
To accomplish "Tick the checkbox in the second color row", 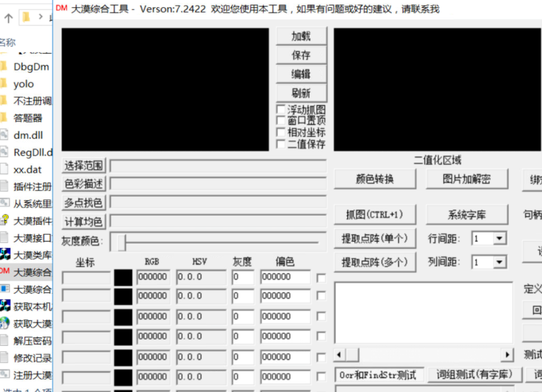I will point(321,296).
